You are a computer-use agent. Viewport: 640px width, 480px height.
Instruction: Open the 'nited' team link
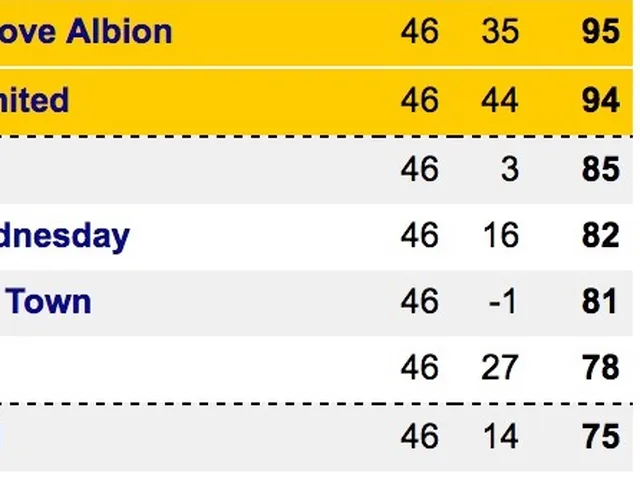tap(35, 100)
